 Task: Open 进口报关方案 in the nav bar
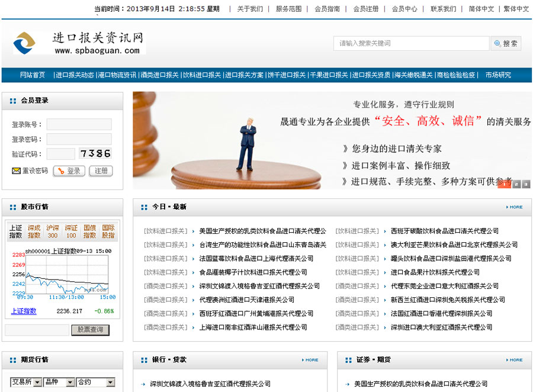click(244, 75)
